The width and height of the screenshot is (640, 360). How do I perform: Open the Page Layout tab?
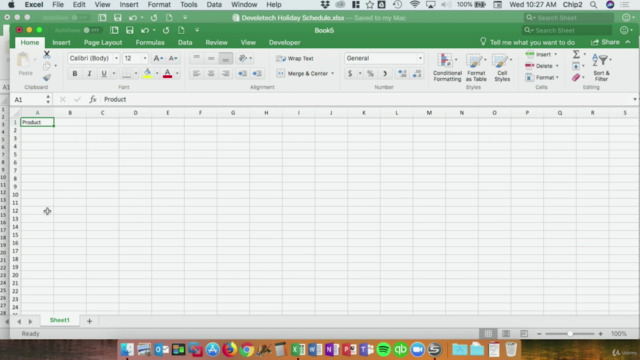pyautogui.click(x=103, y=42)
